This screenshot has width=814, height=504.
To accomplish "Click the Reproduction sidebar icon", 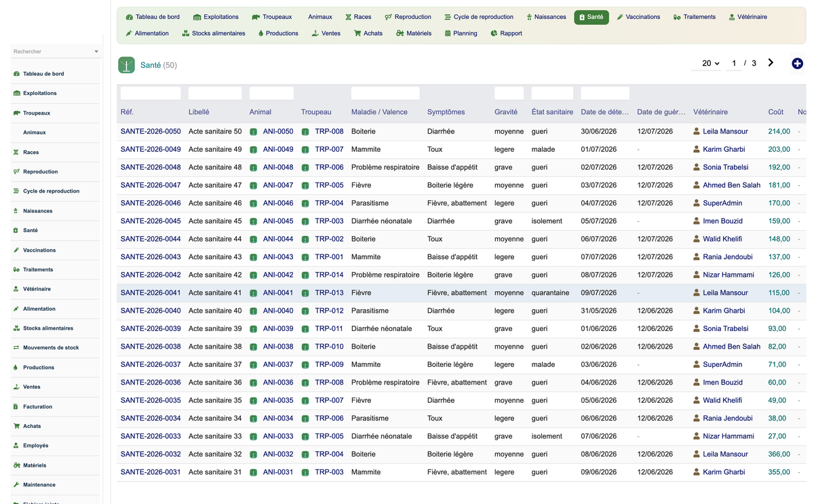I will (16, 172).
